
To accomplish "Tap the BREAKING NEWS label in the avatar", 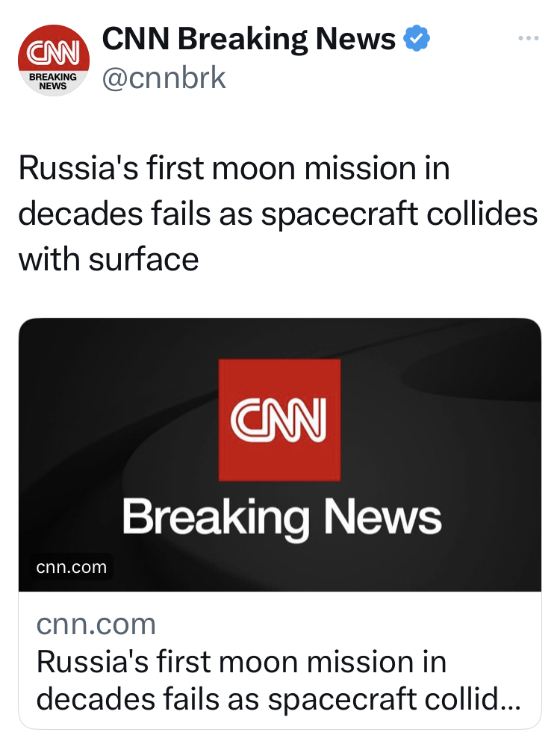I will [x=53, y=81].
